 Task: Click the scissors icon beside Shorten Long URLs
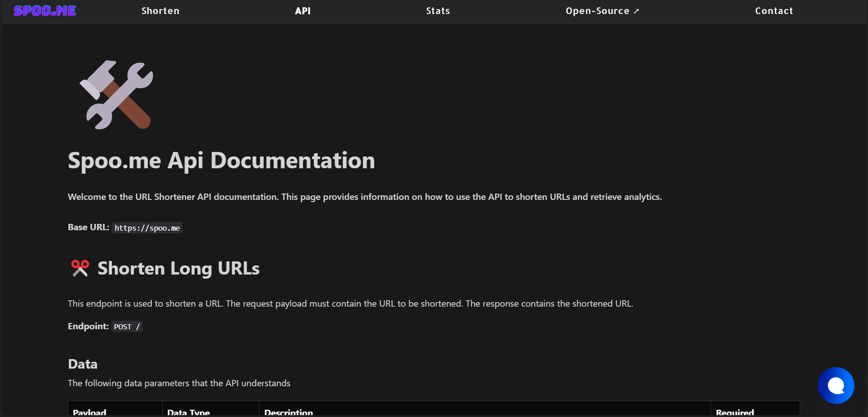pos(80,268)
